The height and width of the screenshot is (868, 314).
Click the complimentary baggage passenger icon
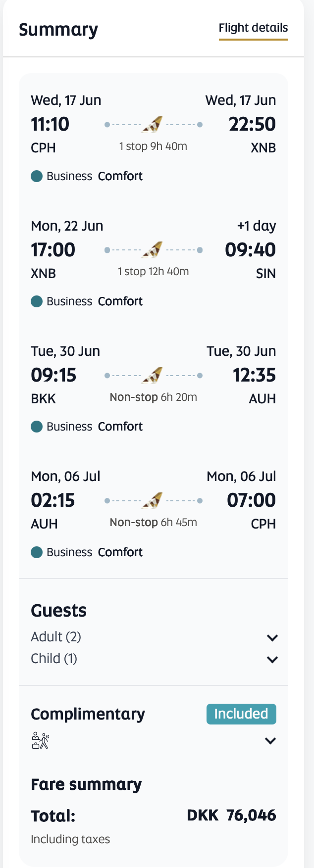coord(40,740)
